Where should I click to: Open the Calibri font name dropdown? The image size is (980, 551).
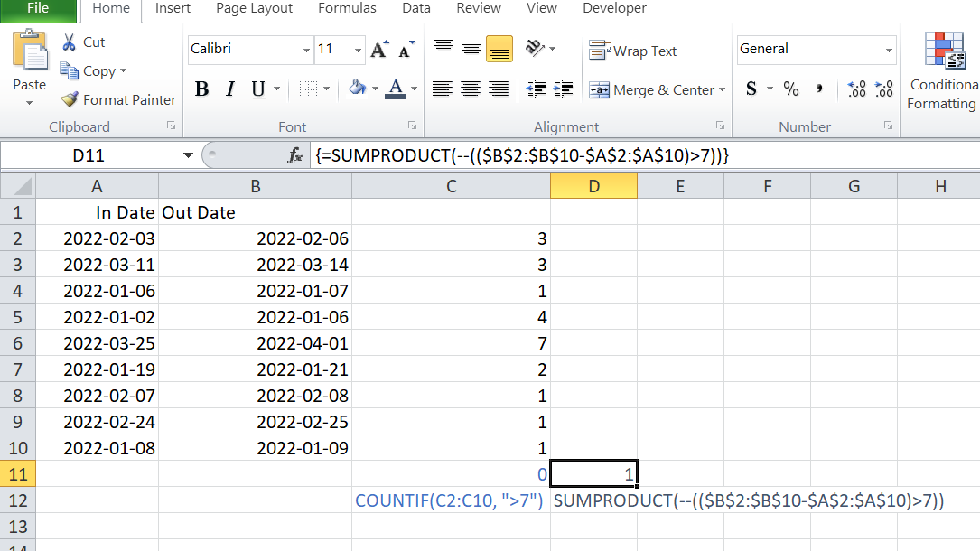tap(306, 50)
